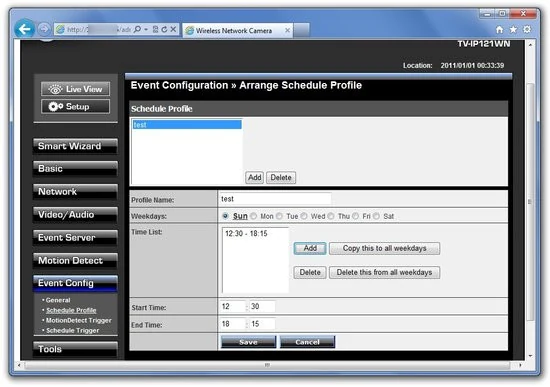Screen dimensions: 550x387
Task: Click the Profile Name input field
Action: (275, 199)
